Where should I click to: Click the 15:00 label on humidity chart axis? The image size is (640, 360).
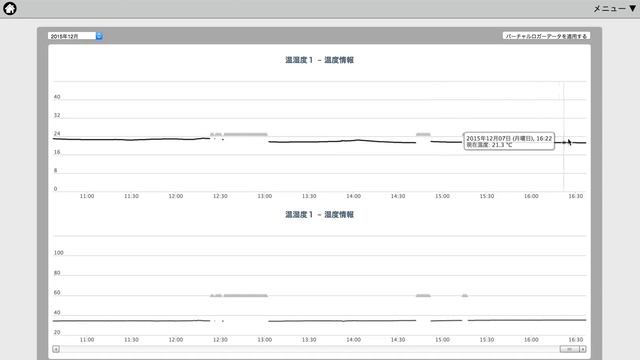pyautogui.click(x=442, y=340)
